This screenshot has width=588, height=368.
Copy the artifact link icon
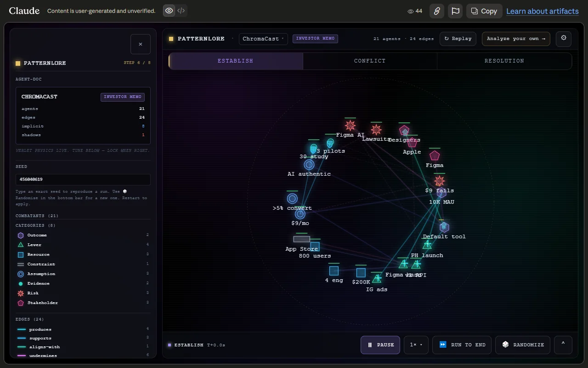tap(437, 11)
